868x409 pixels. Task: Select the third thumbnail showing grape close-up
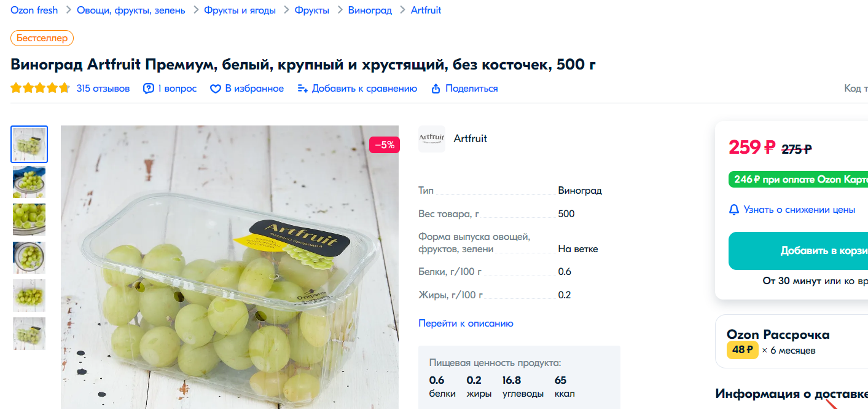pos(29,220)
